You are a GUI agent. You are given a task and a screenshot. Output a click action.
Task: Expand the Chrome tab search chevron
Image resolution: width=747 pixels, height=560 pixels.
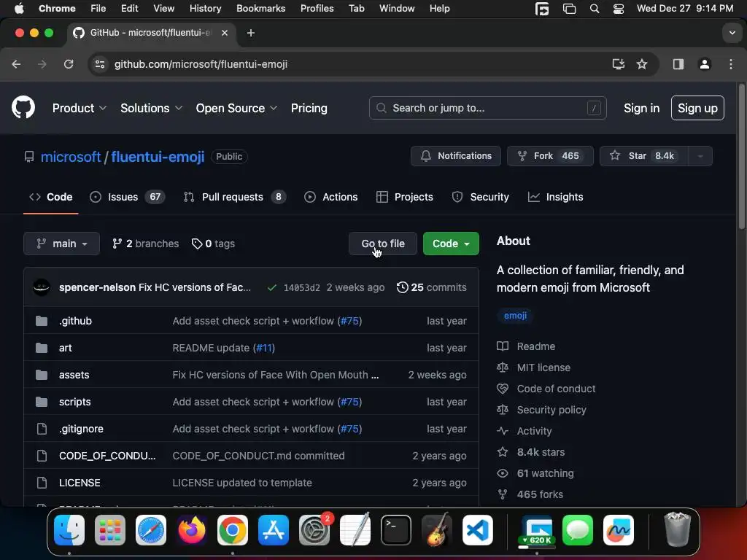[x=732, y=33]
